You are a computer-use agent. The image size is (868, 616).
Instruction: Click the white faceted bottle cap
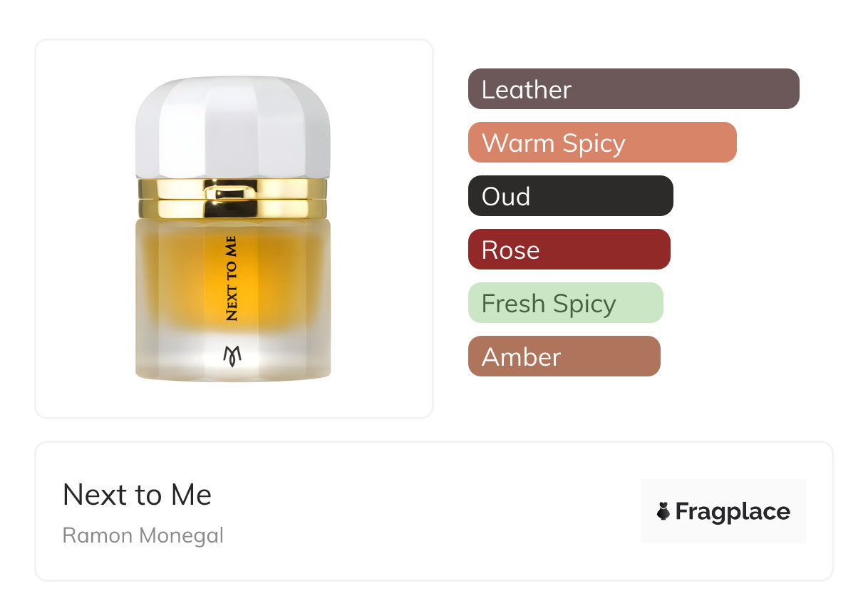point(233,126)
